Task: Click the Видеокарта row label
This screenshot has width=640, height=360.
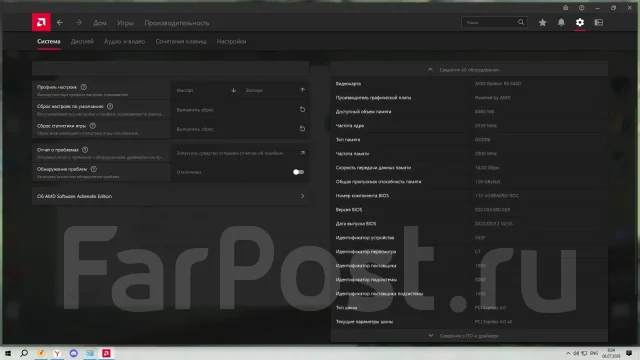Action: tap(348, 84)
